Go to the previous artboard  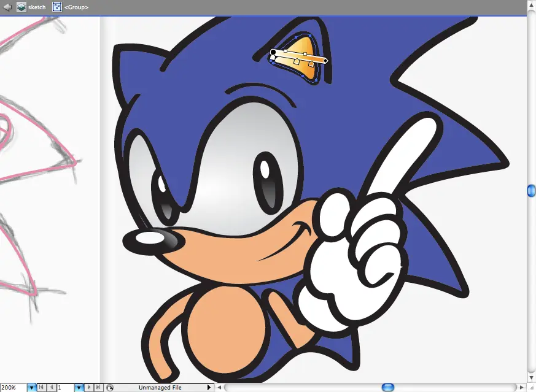pyautogui.click(x=52, y=387)
